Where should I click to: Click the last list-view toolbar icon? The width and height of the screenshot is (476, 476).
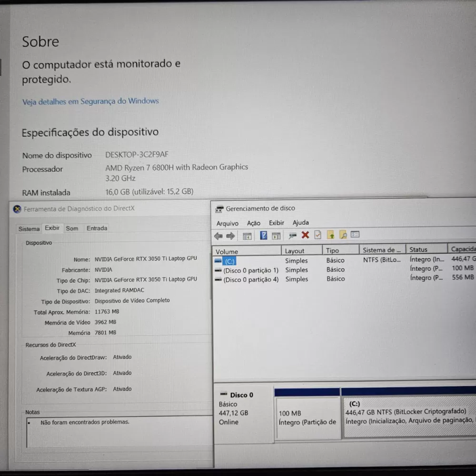click(355, 234)
